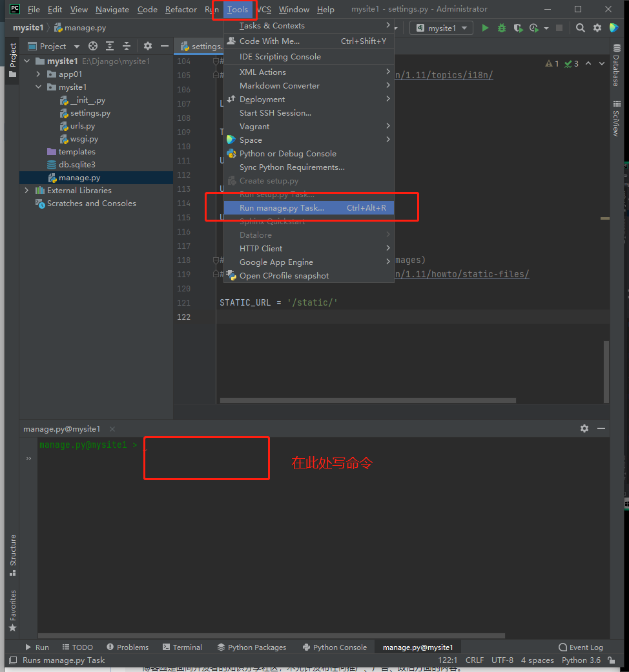This screenshot has width=629, height=672.
Task: Go to previous highlighted error arrow
Action: coord(588,63)
